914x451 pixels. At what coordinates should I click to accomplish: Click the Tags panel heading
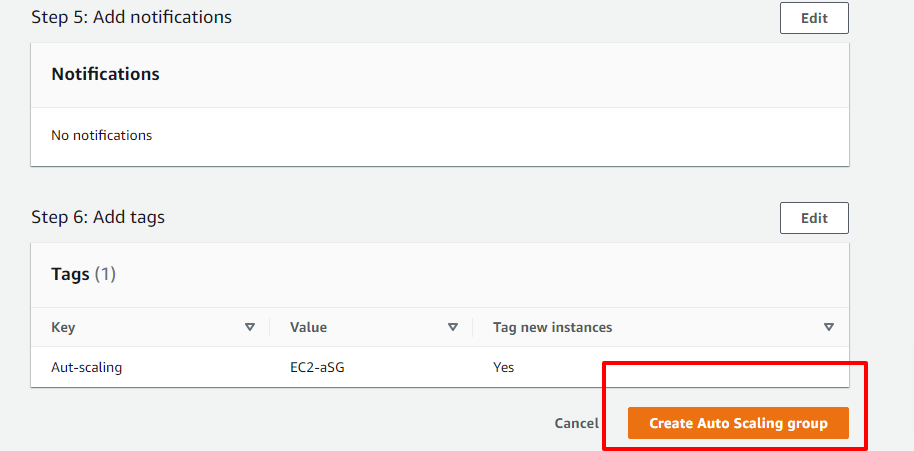(71, 274)
